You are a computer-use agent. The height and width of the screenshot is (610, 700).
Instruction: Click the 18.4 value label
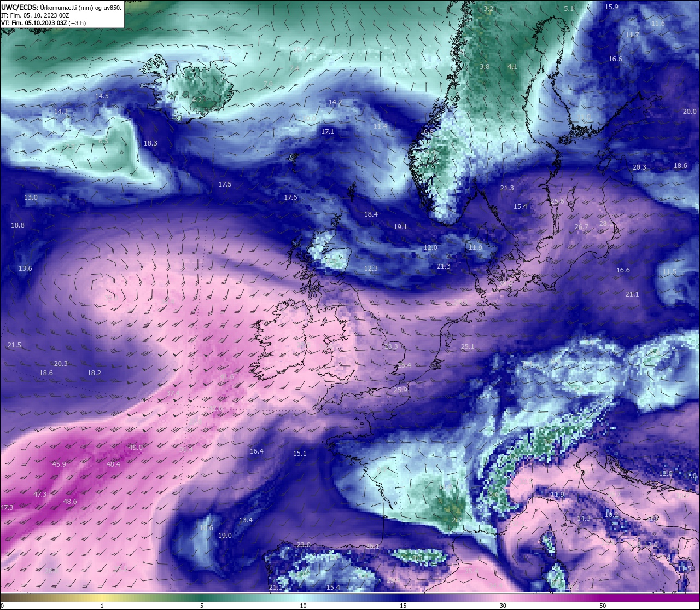(x=371, y=214)
